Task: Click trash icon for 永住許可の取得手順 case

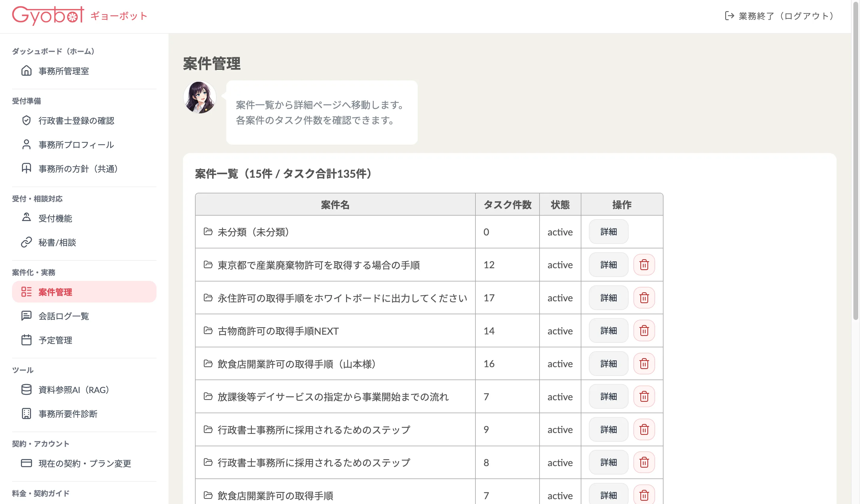Action: (x=644, y=298)
